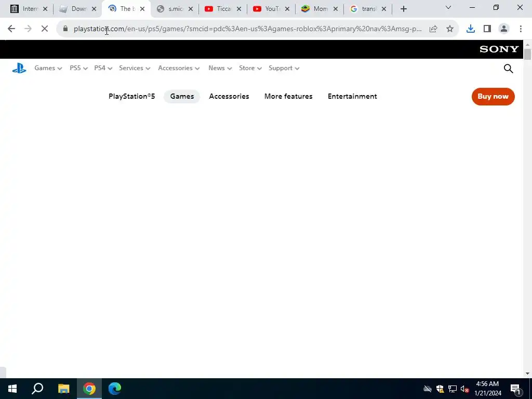This screenshot has height=399, width=532.
Task: Go back with the browser back arrow
Action: click(x=11, y=29)
